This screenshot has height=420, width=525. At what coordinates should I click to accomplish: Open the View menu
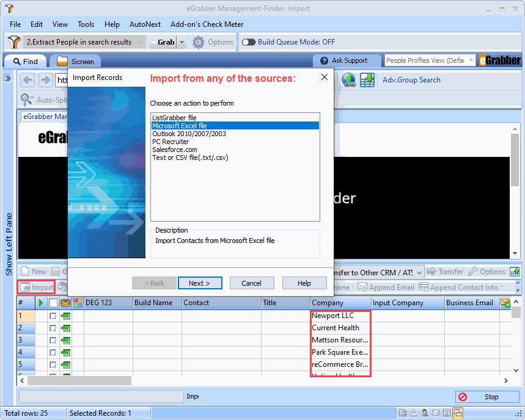60,24
